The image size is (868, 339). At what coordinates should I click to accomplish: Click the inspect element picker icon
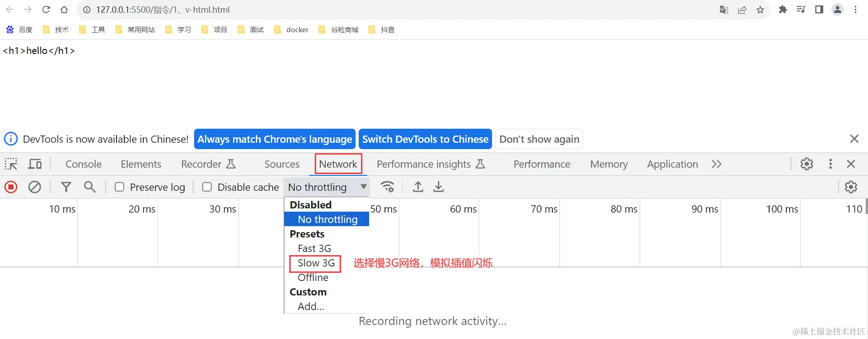(11, 164)
